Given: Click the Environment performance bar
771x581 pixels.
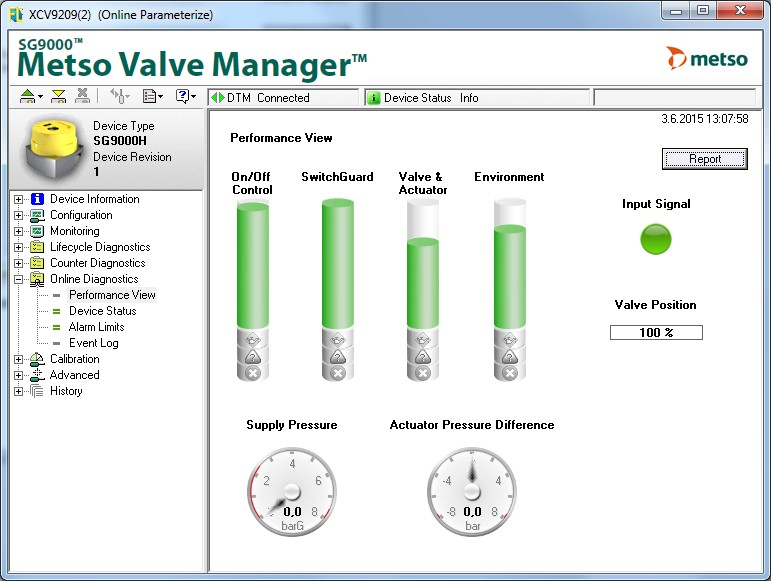Looking at the screenshot, I should pyautogui.click(x=510, y=276).
